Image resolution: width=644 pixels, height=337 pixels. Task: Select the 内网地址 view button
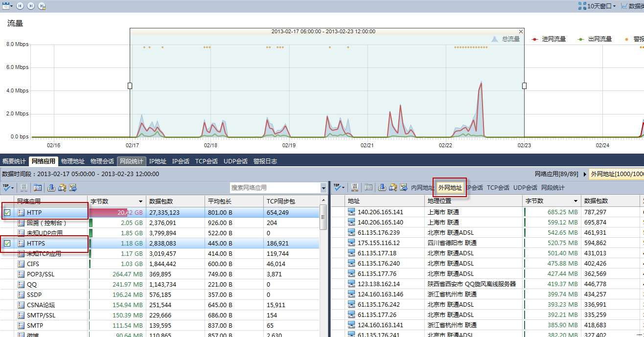[x=422, y=187]
